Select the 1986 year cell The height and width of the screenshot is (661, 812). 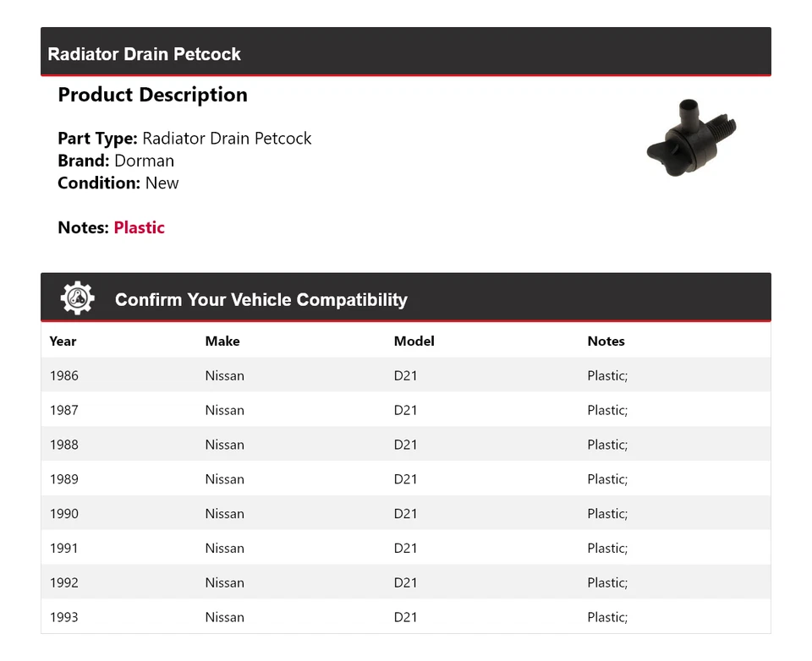point(63,376)
